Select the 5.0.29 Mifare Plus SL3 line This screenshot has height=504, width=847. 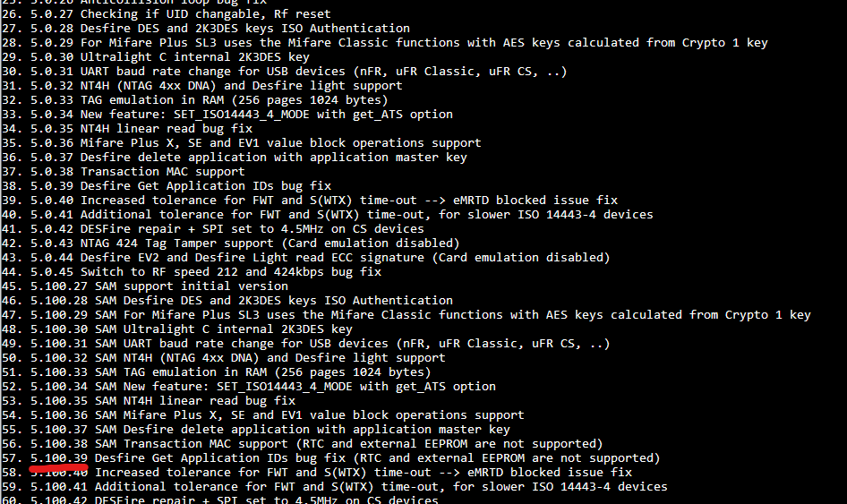[385, 43]
